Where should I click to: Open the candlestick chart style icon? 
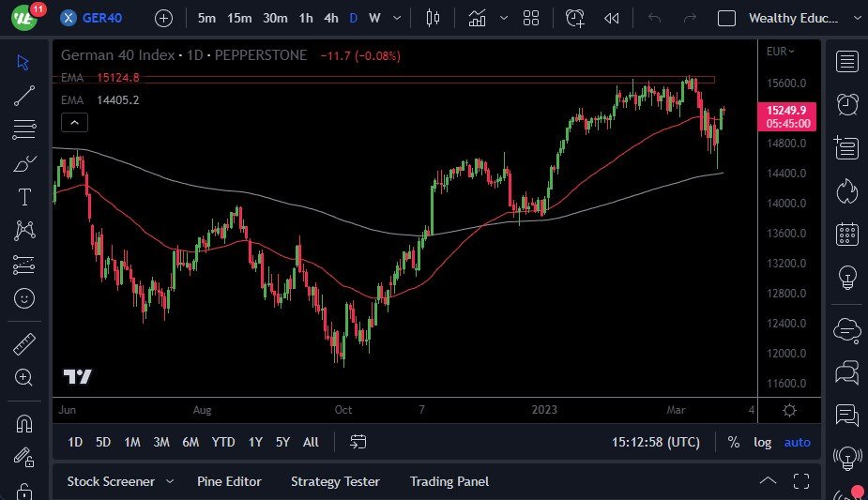click(x=433, y=18)
